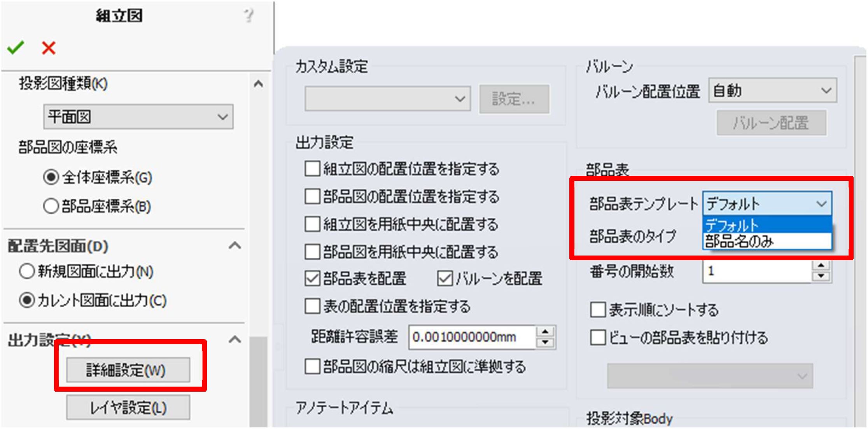Click the help question mark icon
Screen dimensions: 868x429
[x=248, y=16]
